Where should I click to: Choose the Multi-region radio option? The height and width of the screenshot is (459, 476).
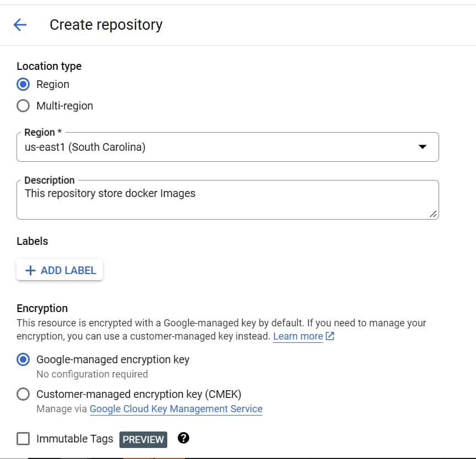click(23, 106)
